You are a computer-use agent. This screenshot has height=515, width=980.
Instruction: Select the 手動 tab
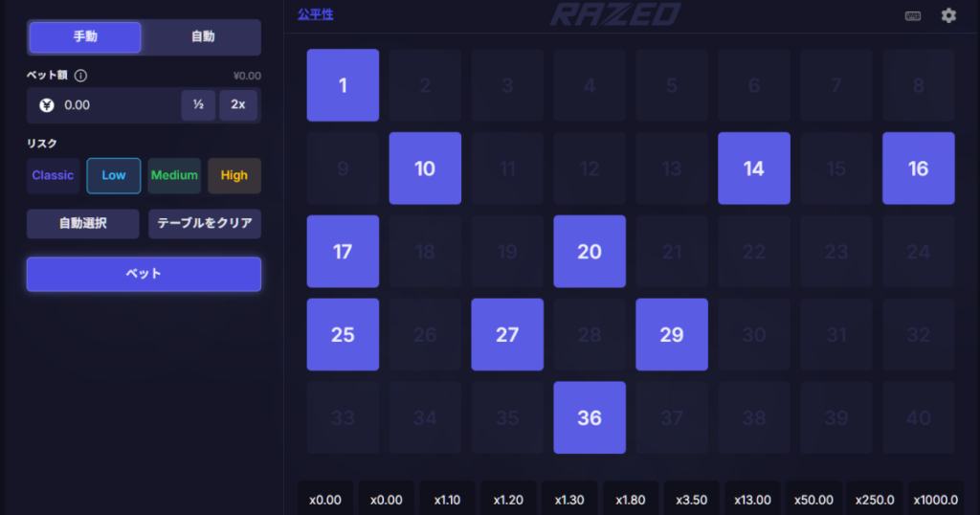[x=85, y=37]
